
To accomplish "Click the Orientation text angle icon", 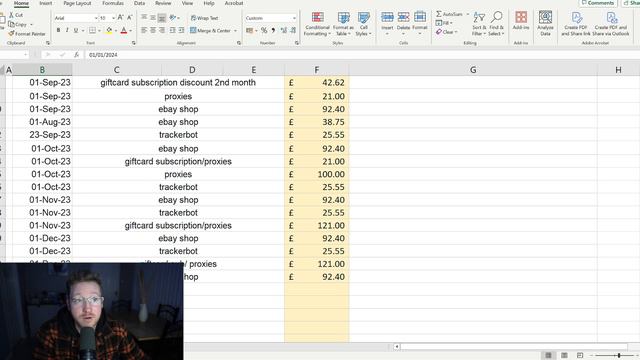I will point(173,18).
